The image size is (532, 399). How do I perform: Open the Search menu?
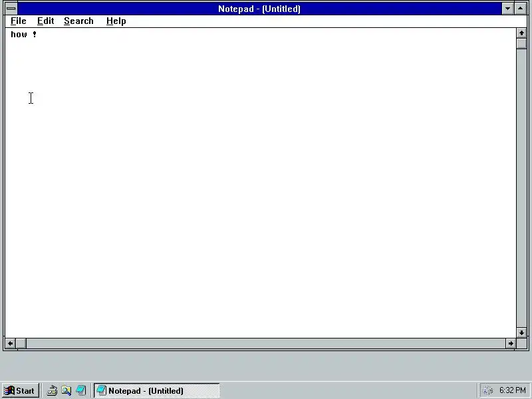pyautogui.click(x=78, y=21)
